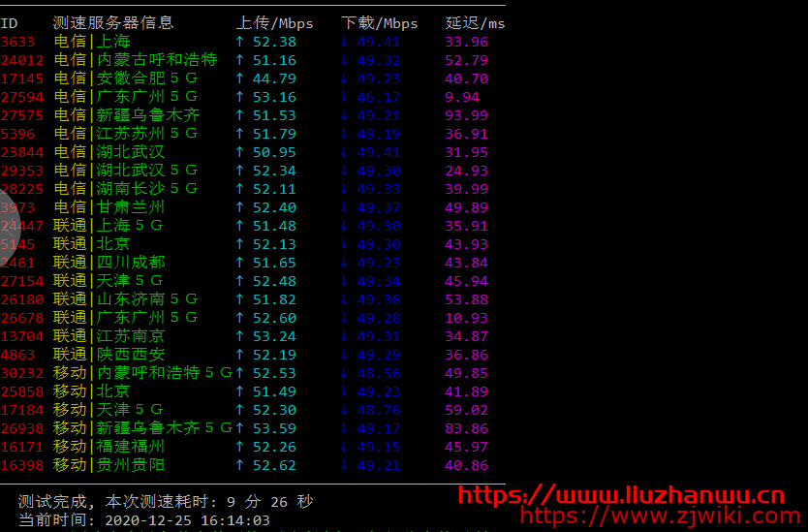Select server ID 16398
808x532 pixels.
(x=22, y=465)
